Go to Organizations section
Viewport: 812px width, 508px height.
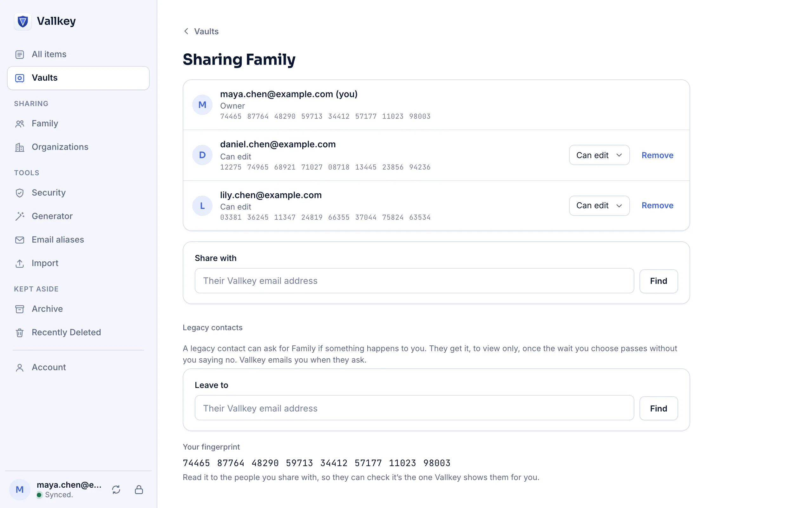78,147
